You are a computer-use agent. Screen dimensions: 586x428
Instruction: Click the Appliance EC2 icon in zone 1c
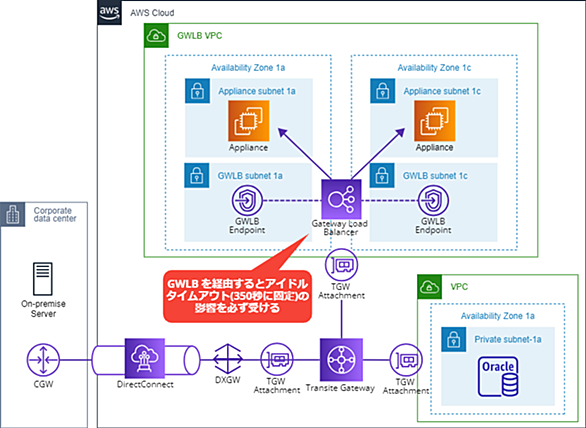click(435, 121)
